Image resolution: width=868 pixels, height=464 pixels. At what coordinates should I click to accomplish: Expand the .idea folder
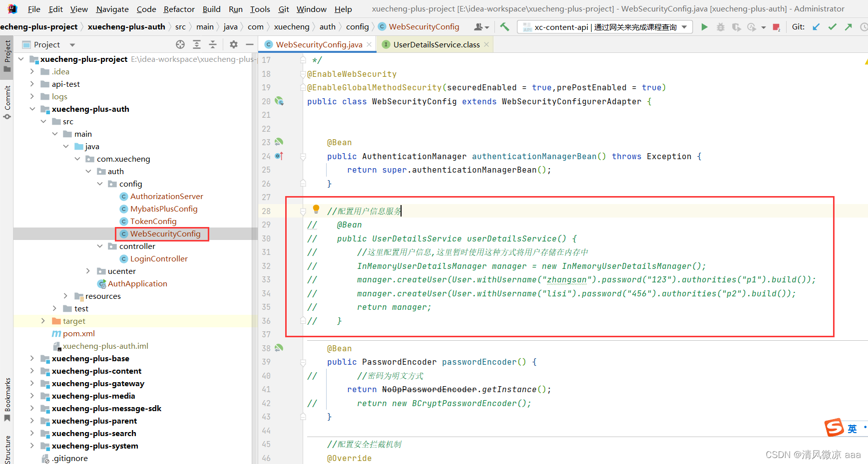[x=32, y=71]
